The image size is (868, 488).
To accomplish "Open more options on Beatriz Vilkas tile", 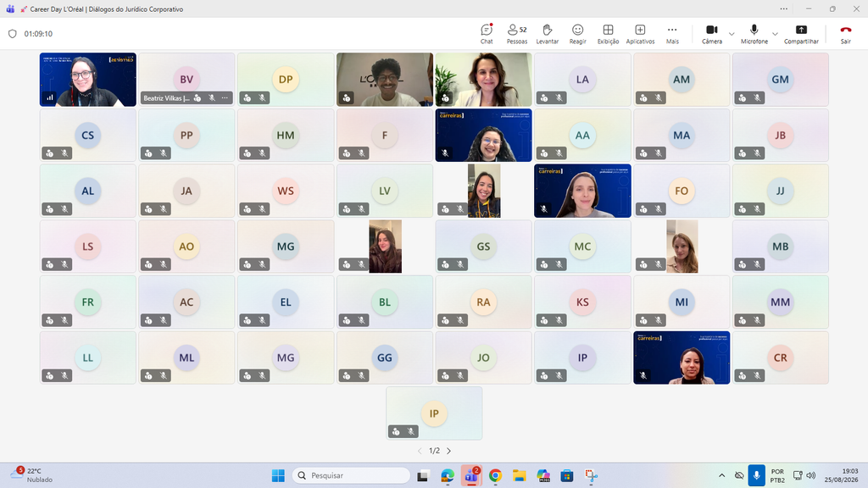I will (225, 98).
